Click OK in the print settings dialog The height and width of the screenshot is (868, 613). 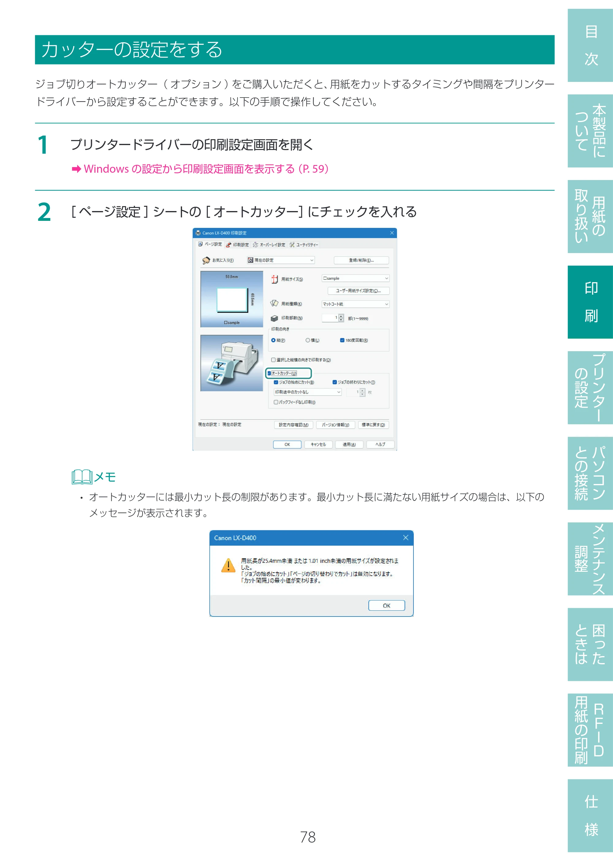287,445
